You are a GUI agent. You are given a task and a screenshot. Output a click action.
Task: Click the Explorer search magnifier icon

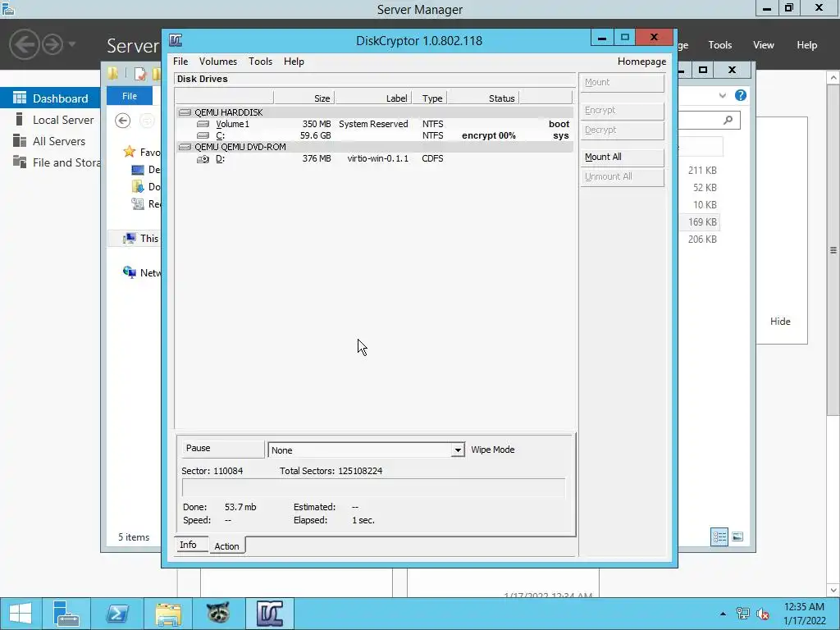tap(728, 120)
